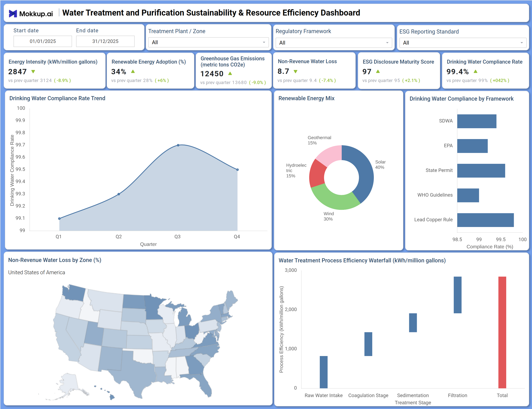Image resolution: width=532 pixels, height=409 pixels.
Task: Click the WHO Guidelines compliance bar
Action: click(468, 195)
